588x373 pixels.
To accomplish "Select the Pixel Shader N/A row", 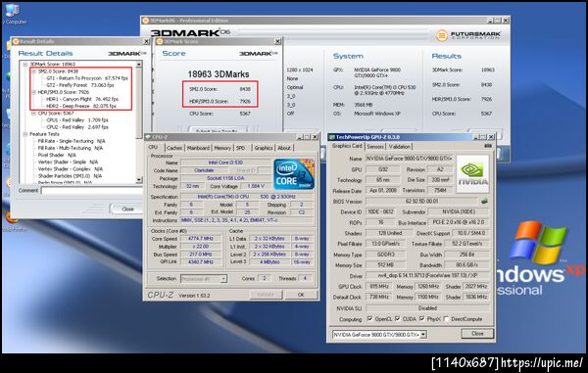I will tap(57, 155).
